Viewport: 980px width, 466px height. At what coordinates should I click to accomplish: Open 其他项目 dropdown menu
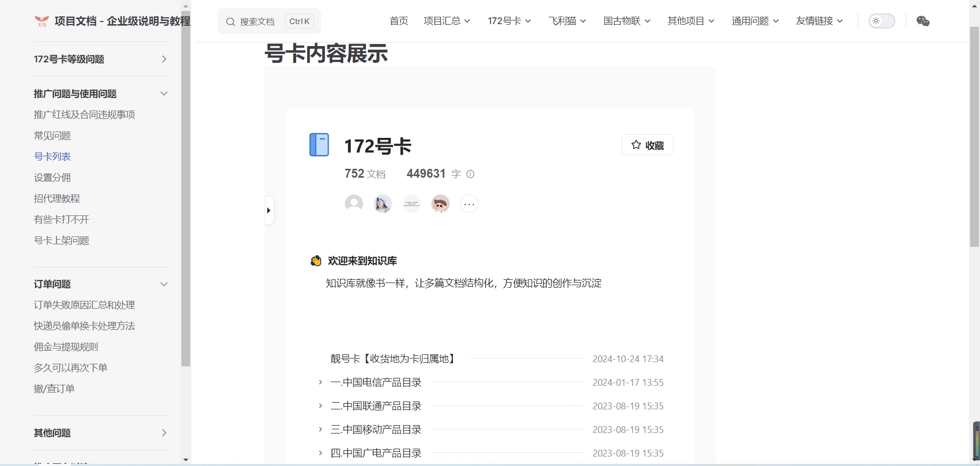(x=691, y=21)
